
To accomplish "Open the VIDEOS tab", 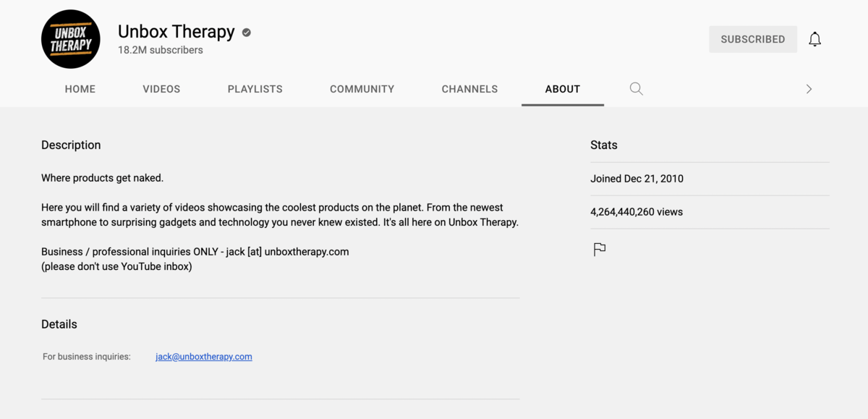I will (161, 89).
